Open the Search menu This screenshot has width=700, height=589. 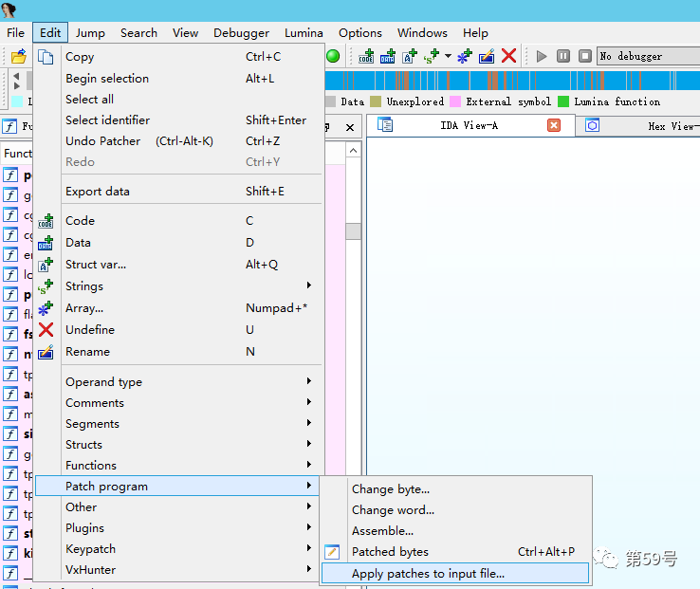click(138, 33)
